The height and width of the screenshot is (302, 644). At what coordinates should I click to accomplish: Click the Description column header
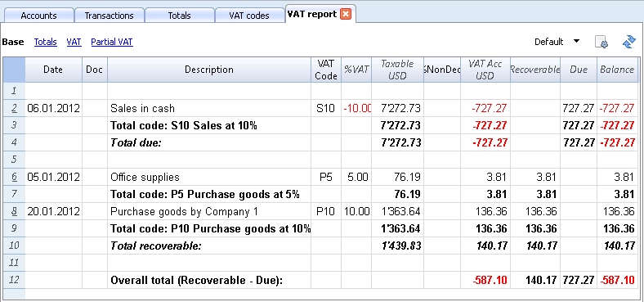point(209,70)
